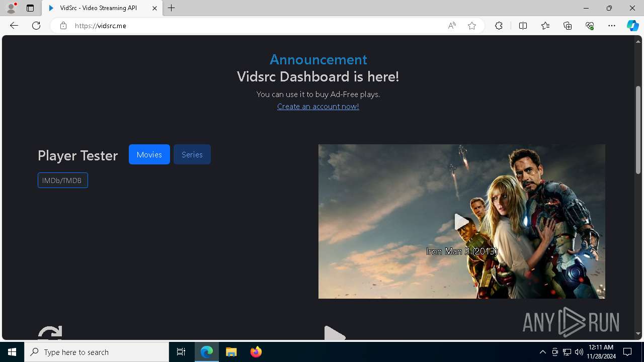Open Microsoft Edge from taskbar
644x362 pixels.
click(207, 352)
